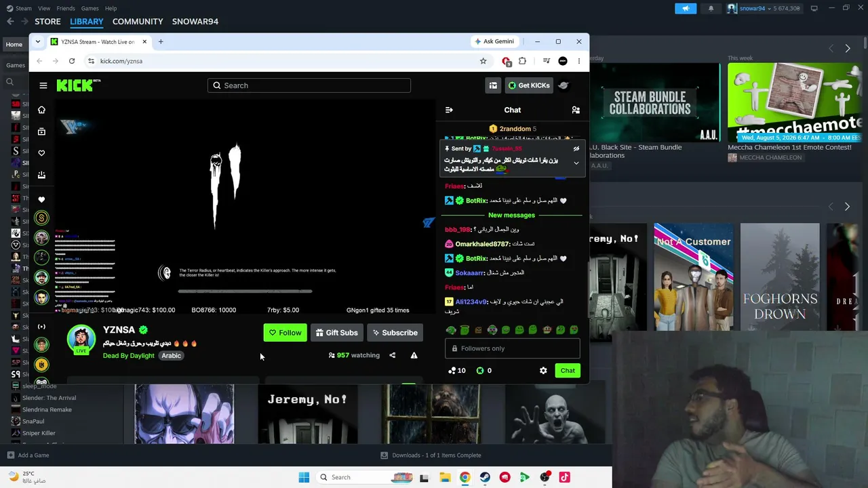Open the Help menu in Steam

[x=111, y=8]
